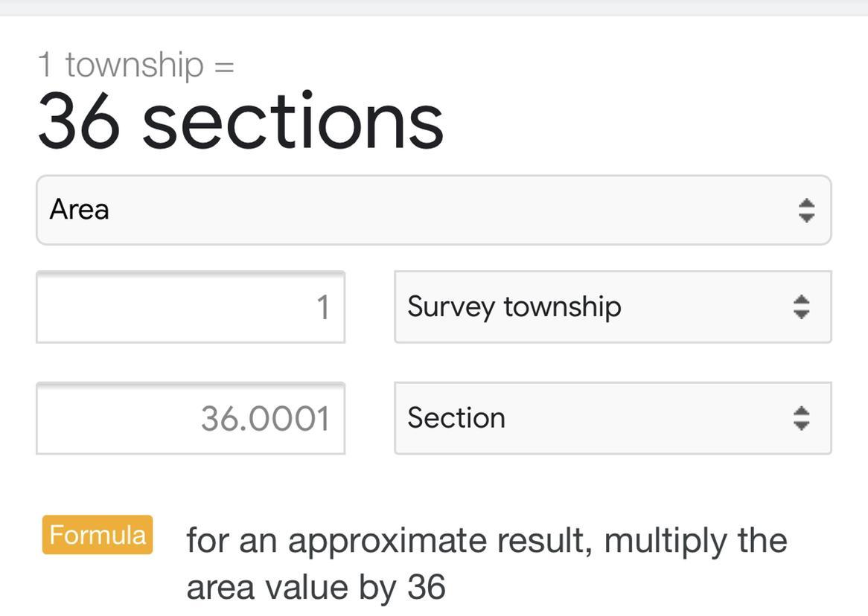
Task: Click the "1 township =" label
Action: pos(136,65)
